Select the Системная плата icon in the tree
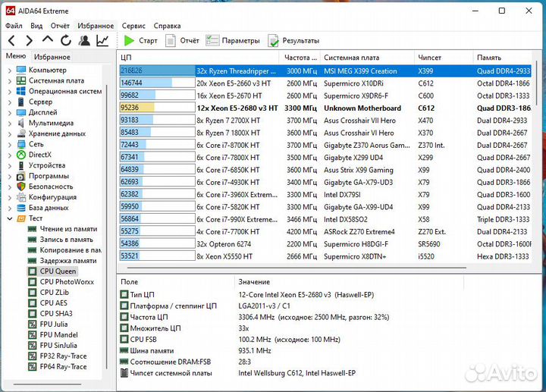Screen dimensions: 546x392 (21, 80)
